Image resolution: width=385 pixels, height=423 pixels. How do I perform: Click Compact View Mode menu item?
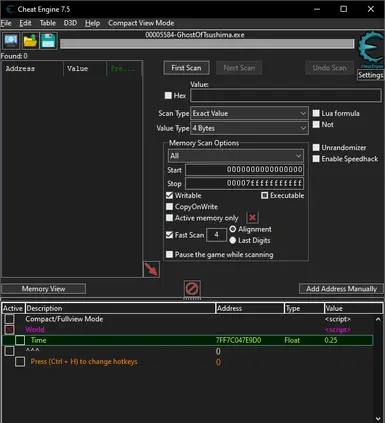[x=141, y=23]
